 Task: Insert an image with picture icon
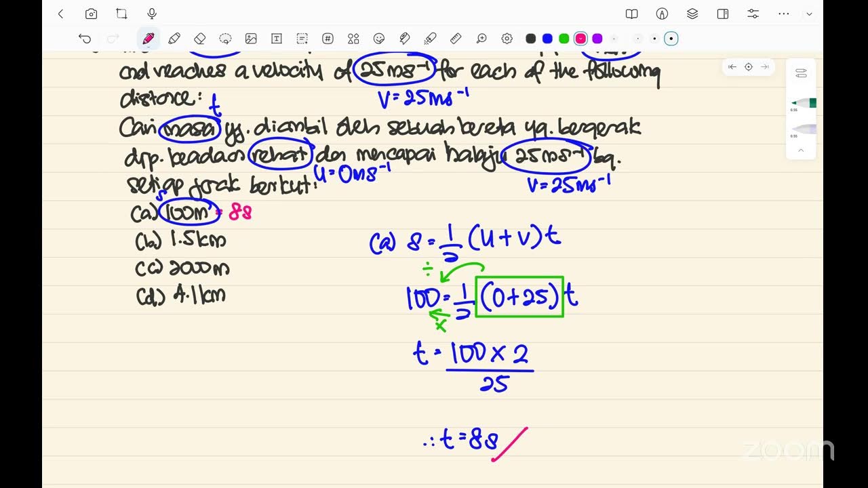pyautogui.click(x=251, y=39)
